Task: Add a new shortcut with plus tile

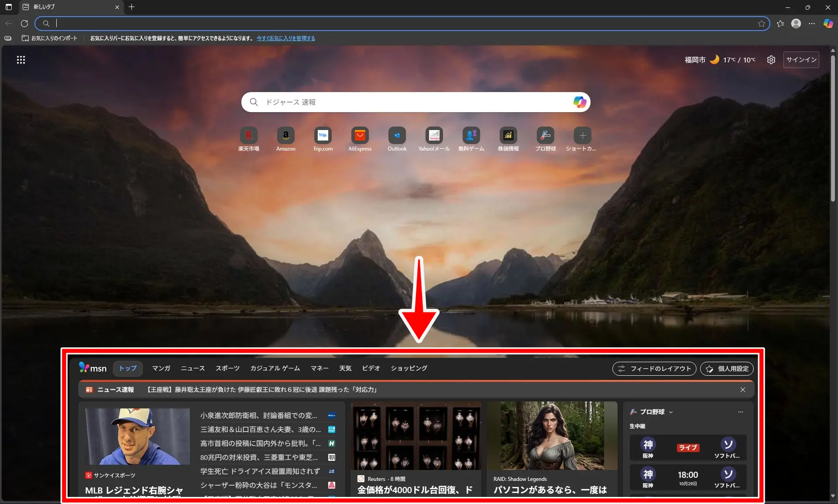Action: [582, 136]
